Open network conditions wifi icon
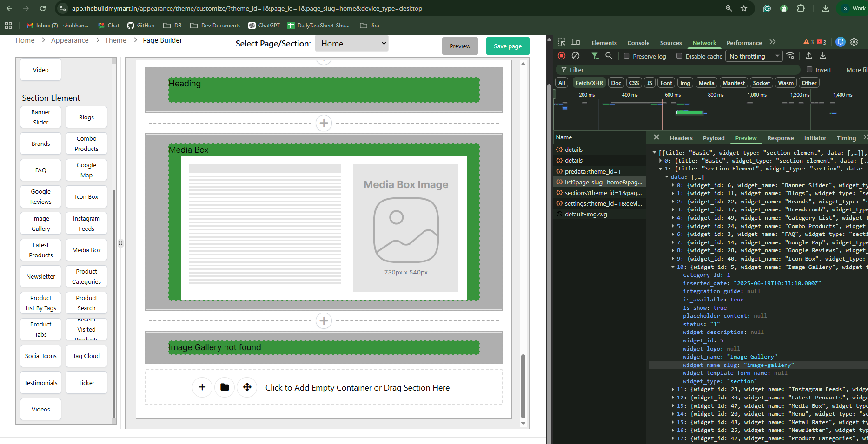The height and width of the screenshot is (444, 868). tap(790, 56)
